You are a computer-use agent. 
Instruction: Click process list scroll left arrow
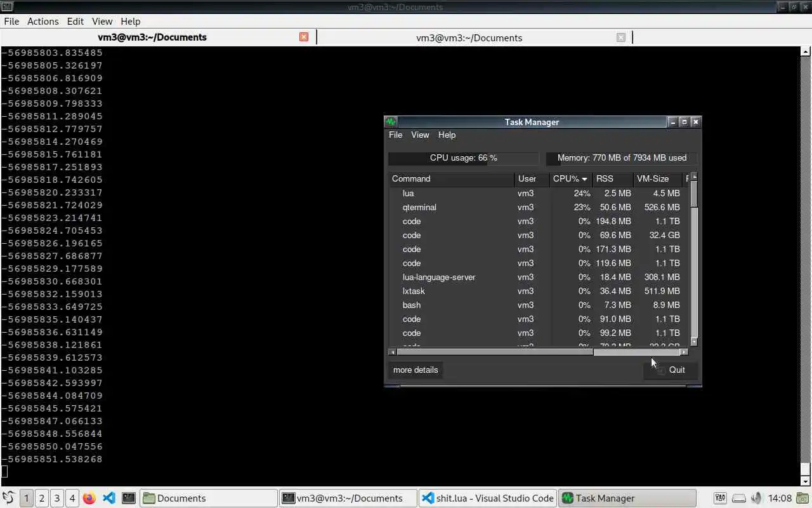coord(392,352)
